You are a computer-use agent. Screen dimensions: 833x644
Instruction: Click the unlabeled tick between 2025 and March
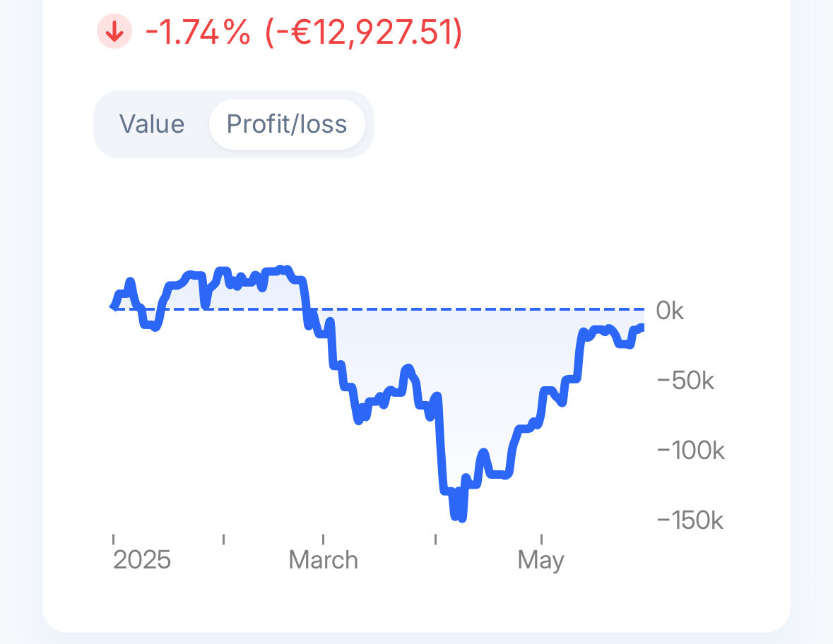click(x=223, y=540)
